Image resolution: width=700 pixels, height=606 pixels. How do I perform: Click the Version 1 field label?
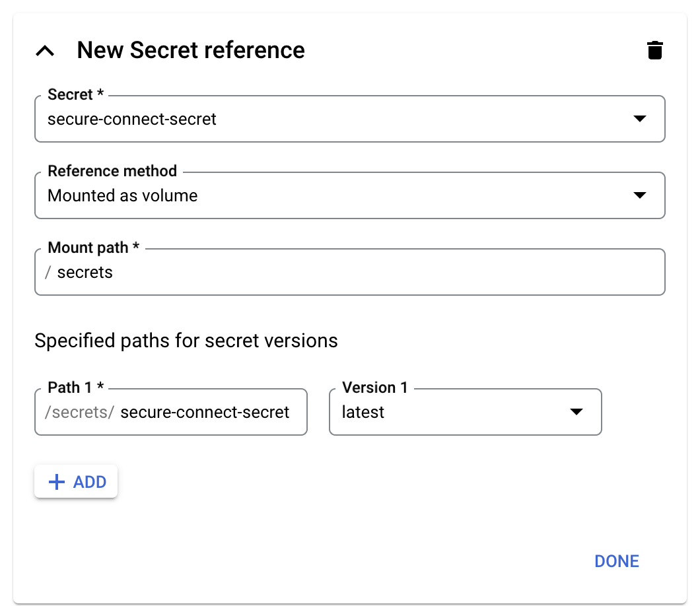point(374,387)
